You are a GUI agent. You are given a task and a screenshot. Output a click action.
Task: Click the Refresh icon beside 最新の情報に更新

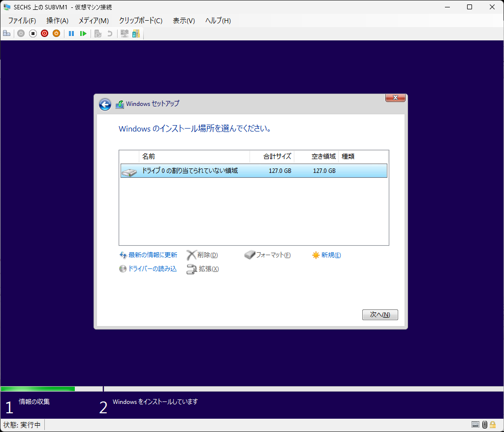click(123, 255)
